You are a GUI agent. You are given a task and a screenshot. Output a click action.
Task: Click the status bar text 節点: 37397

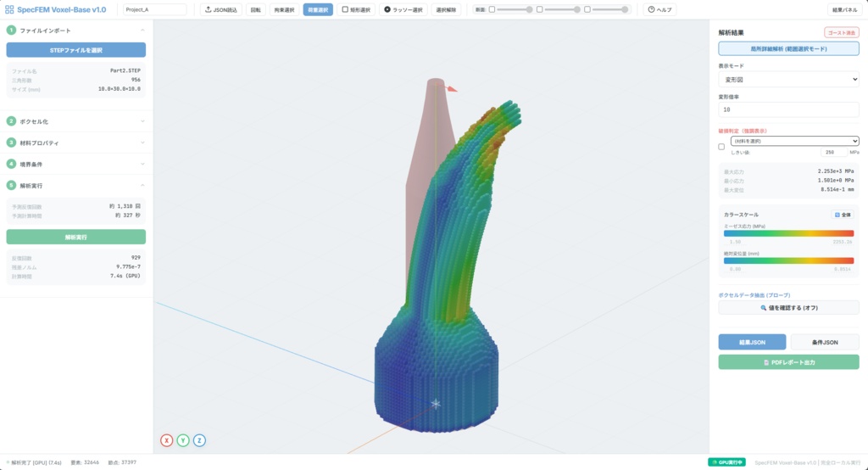(122, 462)
